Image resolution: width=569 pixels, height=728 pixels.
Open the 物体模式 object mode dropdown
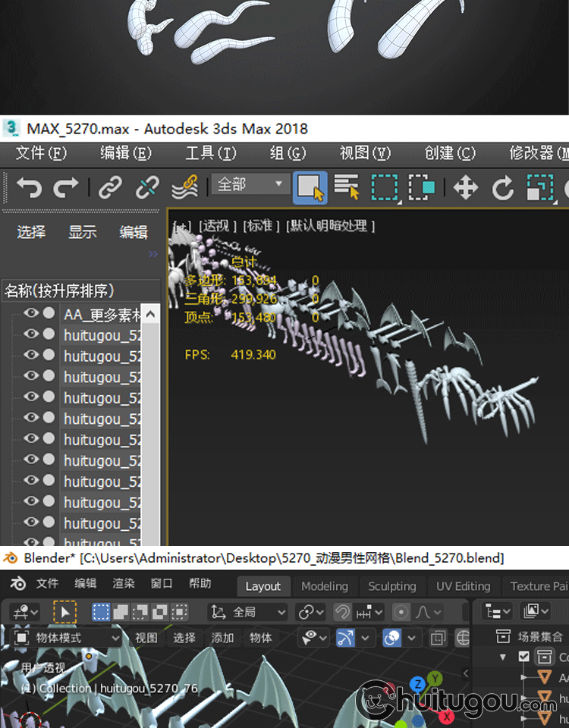pos(68,638)
